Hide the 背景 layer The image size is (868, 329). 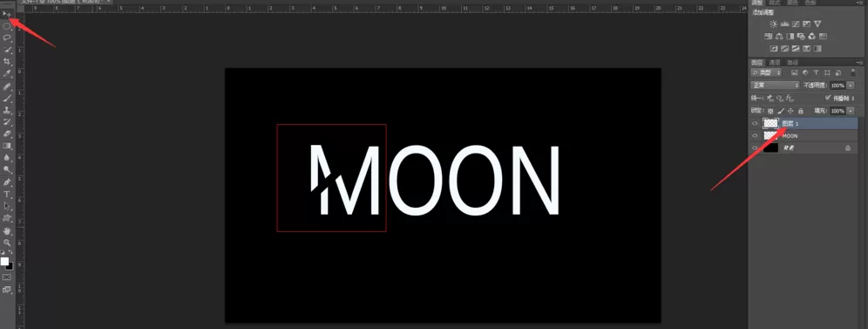click(755, 147)
